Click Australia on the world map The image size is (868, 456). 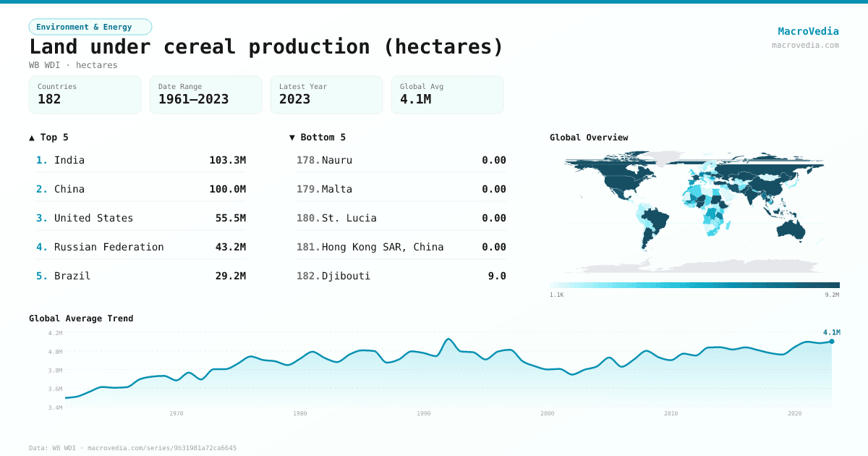click(791, 228)
